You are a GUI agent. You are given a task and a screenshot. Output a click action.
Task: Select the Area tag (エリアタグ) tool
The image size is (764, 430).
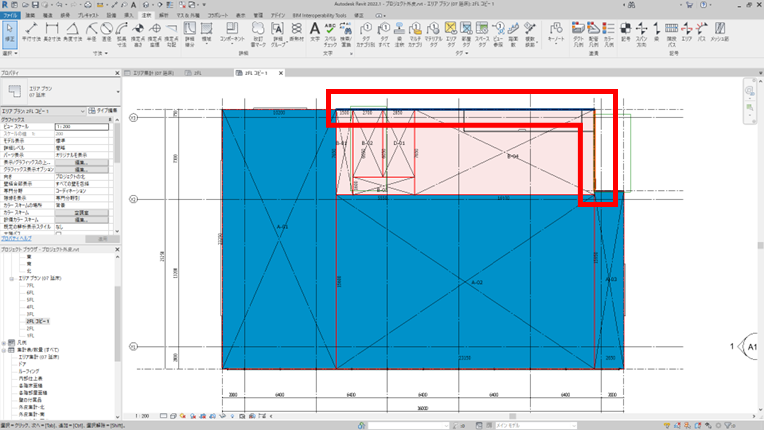451,35
